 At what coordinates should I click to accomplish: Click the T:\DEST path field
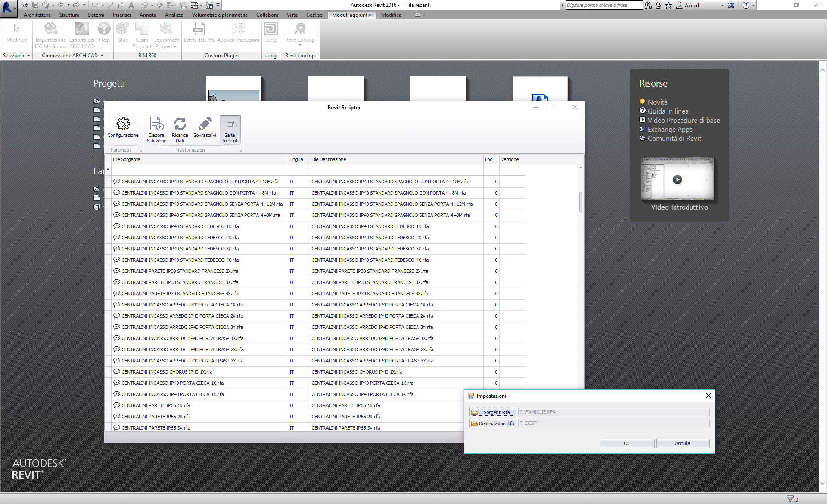point(613,423)
